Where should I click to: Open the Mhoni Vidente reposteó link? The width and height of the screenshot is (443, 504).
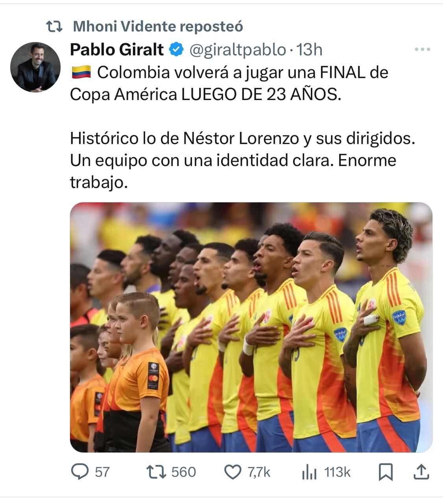click(158, 26)
